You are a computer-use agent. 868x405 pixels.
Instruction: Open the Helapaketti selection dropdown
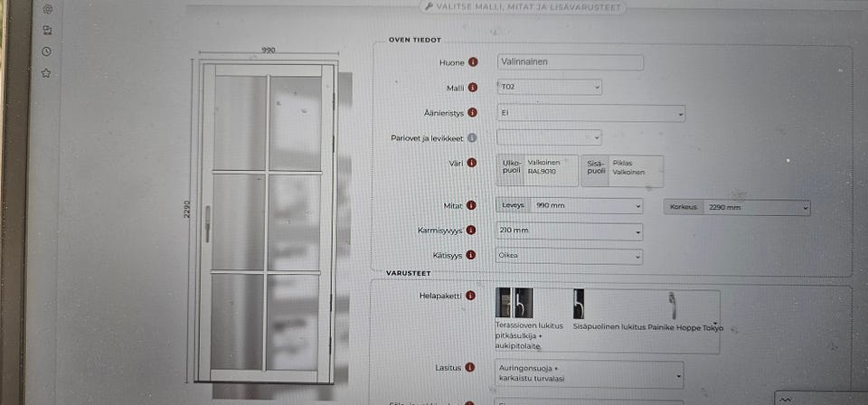(x=607, y=322)
